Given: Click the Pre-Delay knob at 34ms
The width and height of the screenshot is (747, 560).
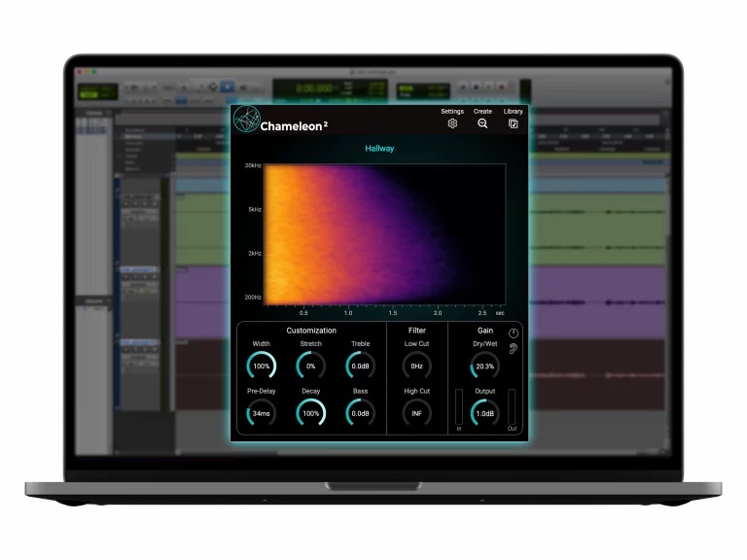Looking at the screenshot, I should tap(261, 413).
